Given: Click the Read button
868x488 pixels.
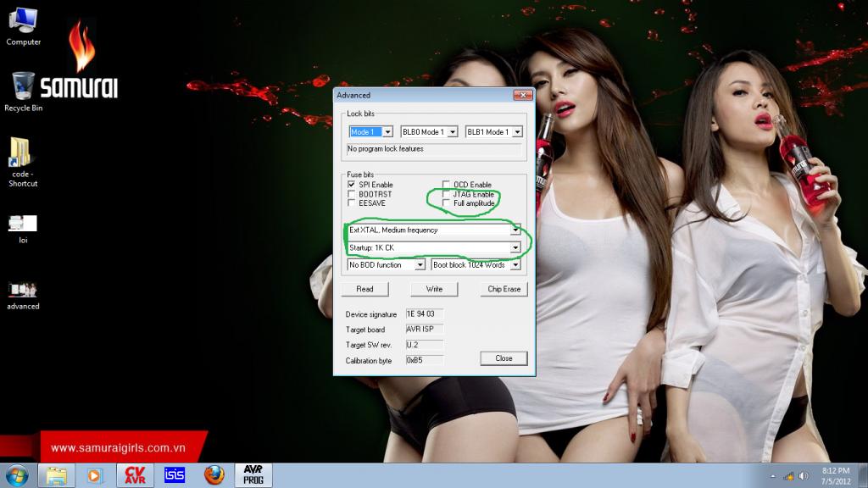Looking at the screenshot, I should [x=364, y=289].
